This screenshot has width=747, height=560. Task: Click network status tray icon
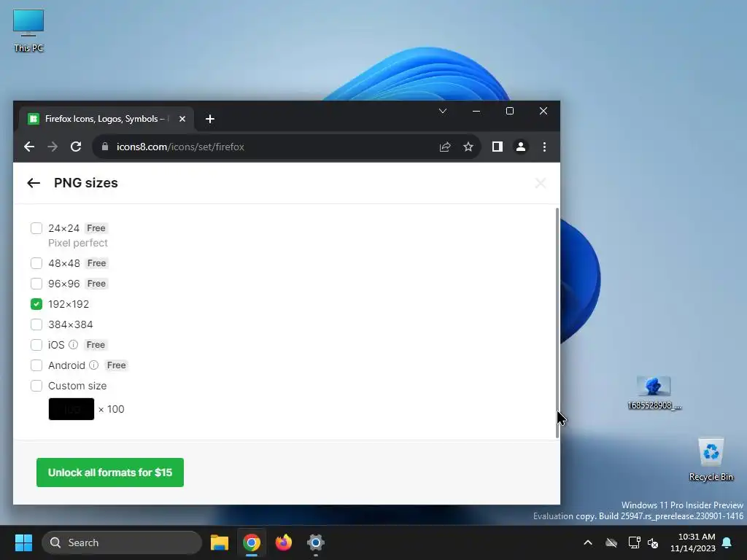pos(634,542)
